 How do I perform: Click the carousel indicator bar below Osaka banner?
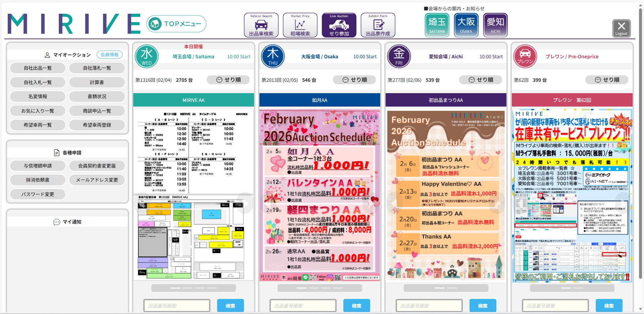[x=319, y=288]
